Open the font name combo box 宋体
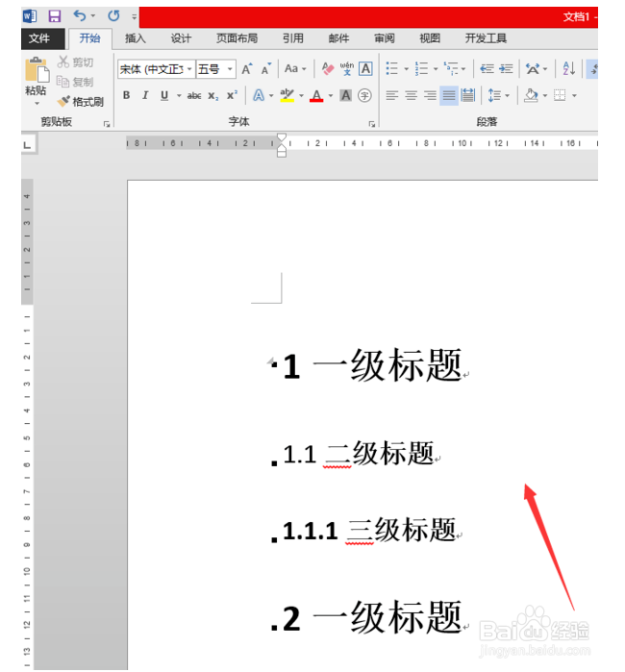This screenshot has width=625, height=672. [x=156, y=69]
